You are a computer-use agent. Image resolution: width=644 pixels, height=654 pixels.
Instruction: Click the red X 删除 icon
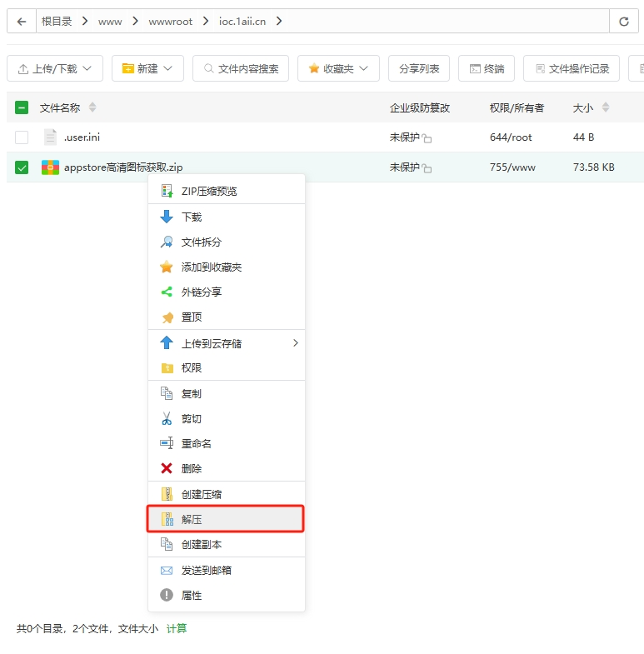coord(167,468)
